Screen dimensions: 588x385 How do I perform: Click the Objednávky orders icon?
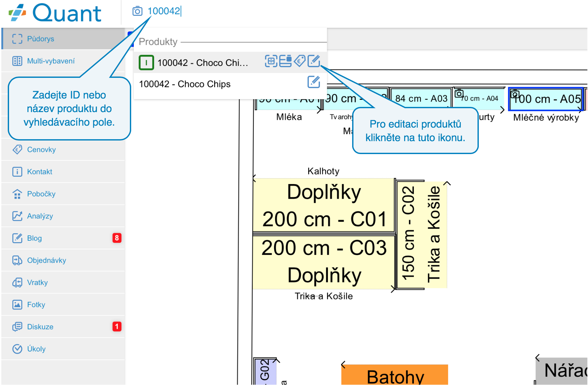[17, 260]
